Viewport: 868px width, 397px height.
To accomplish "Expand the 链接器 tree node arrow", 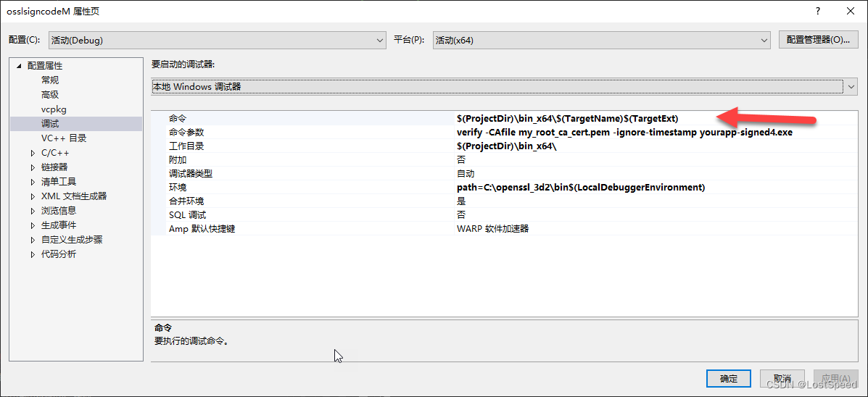I will (33, 167).
